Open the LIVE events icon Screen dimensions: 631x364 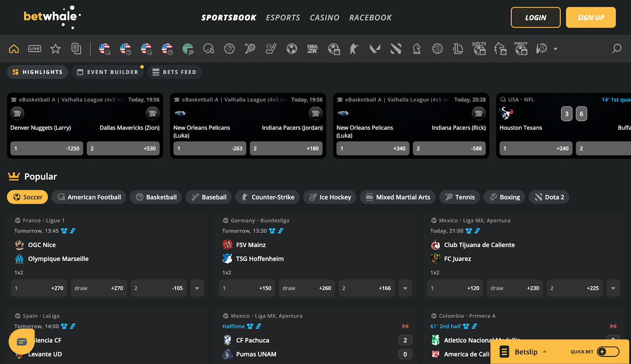pos(35,49)
